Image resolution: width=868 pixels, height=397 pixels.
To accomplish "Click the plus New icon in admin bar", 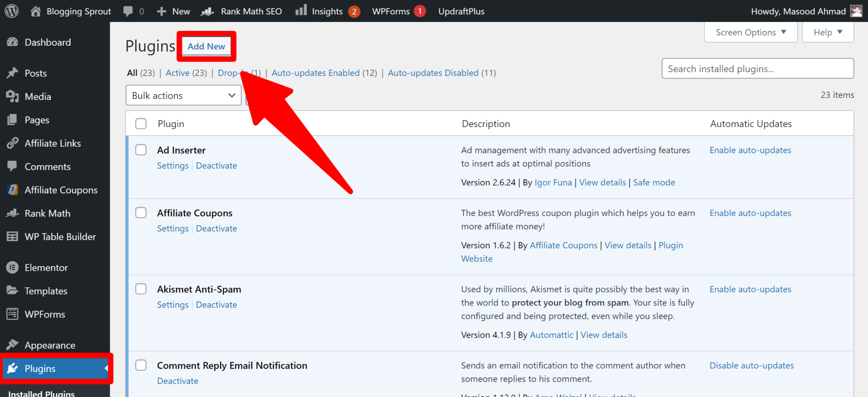I will [x=161, y=11].
